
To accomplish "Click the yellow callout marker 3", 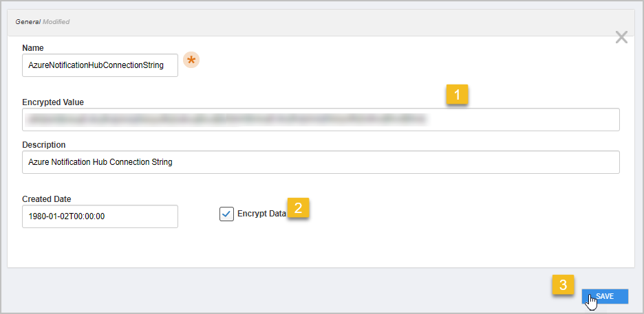I will coord(563,285).
